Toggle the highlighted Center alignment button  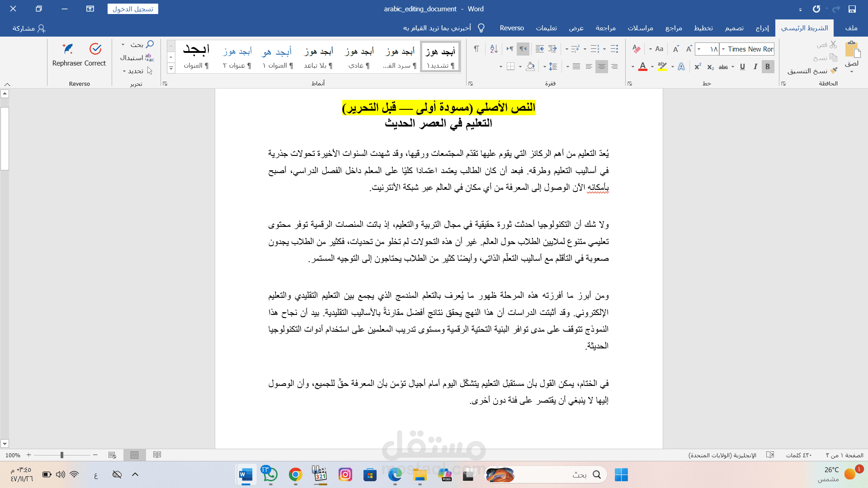(602, 66)
